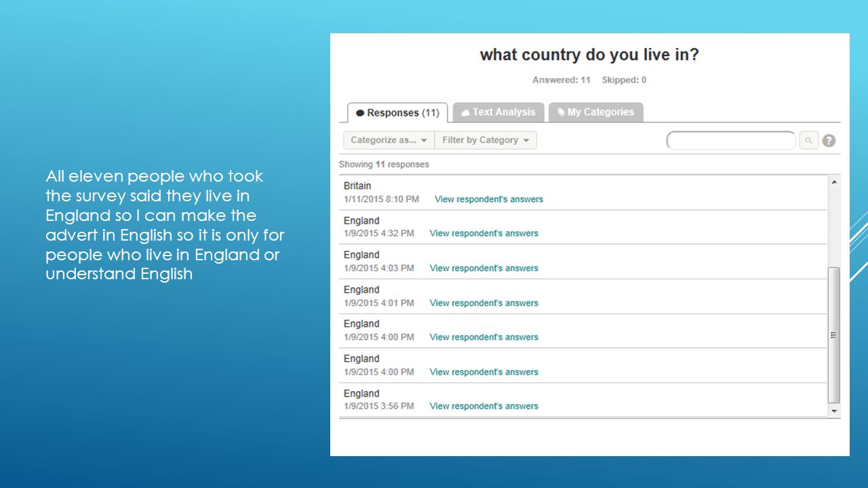
Task: Open the Text Analysis tab
Action: (498, 113)
